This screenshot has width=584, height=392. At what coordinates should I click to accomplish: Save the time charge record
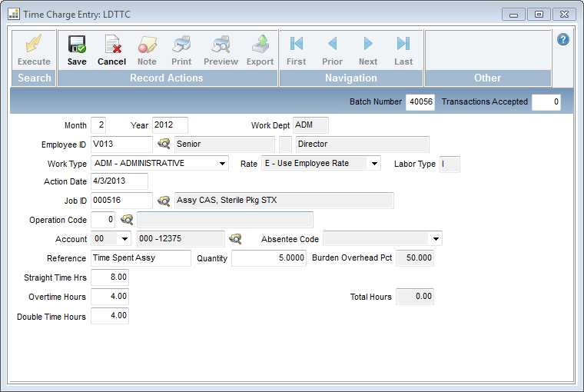coord(77,50)
